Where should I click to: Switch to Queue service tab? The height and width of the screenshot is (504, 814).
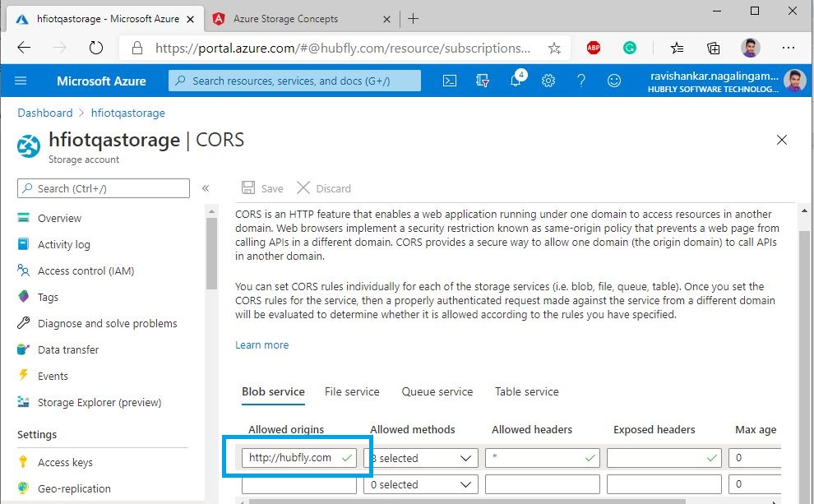pos(437,392)
